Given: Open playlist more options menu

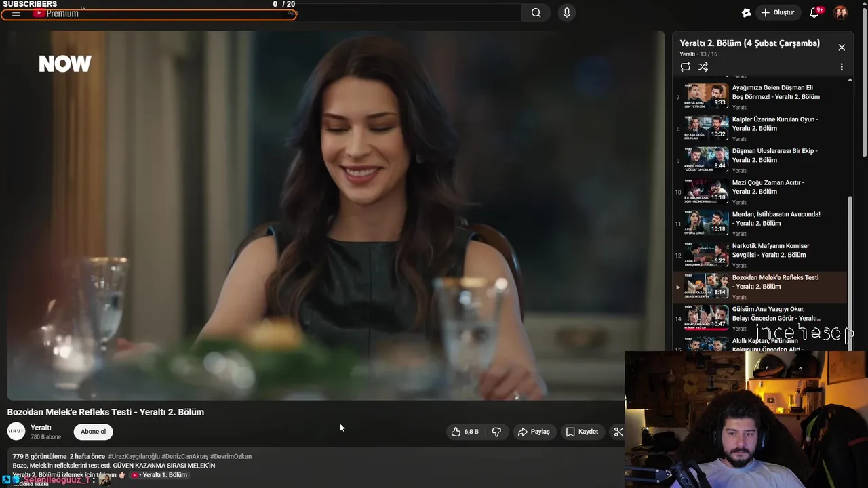Looking at the screenshot, I should pos(842,67).
